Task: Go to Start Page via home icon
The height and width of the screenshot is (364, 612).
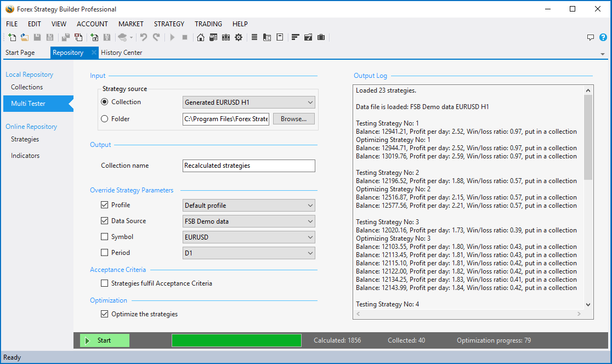Action: 201,37
